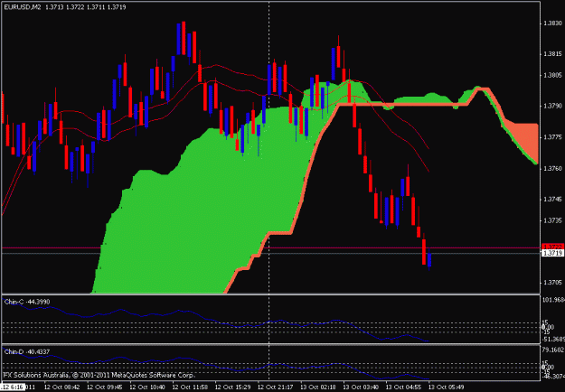
Task: Click the Chin-C -44.3990 indicator label
Action: pos(27,302)
